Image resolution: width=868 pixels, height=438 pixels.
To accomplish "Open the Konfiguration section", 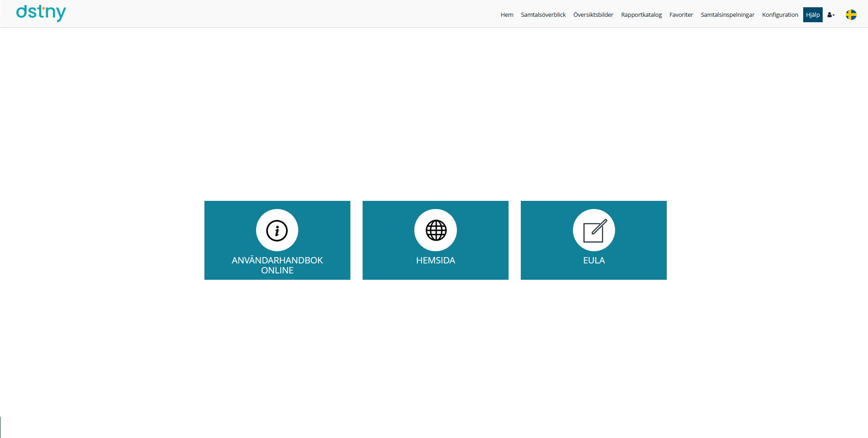I will tap(780, 15).
